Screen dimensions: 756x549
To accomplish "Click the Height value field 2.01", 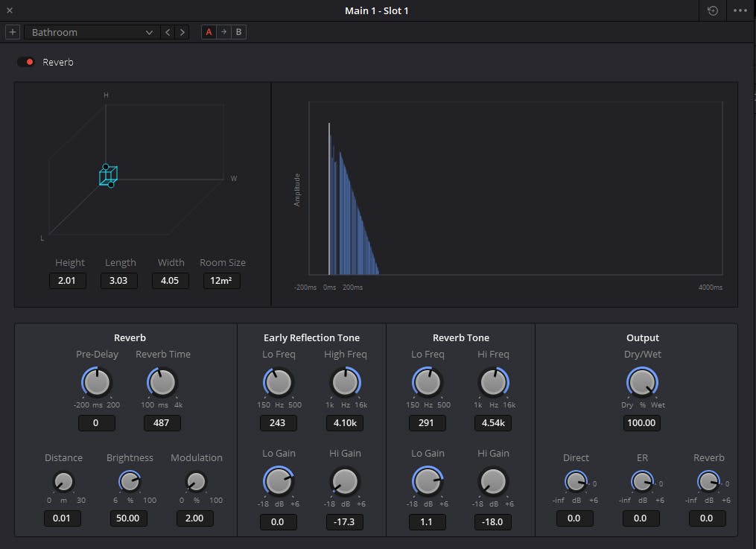I will 68,281.
